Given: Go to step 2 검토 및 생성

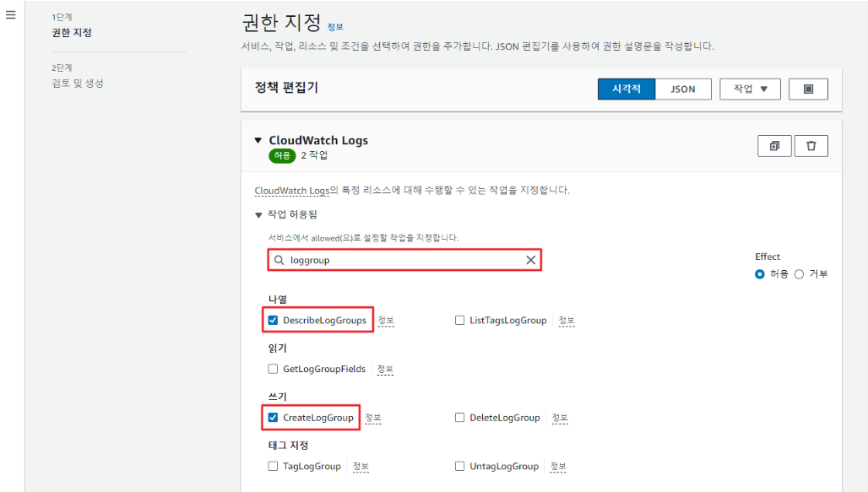Looking at the screenshot, I should pyautogui.click(x=78, y=84).
